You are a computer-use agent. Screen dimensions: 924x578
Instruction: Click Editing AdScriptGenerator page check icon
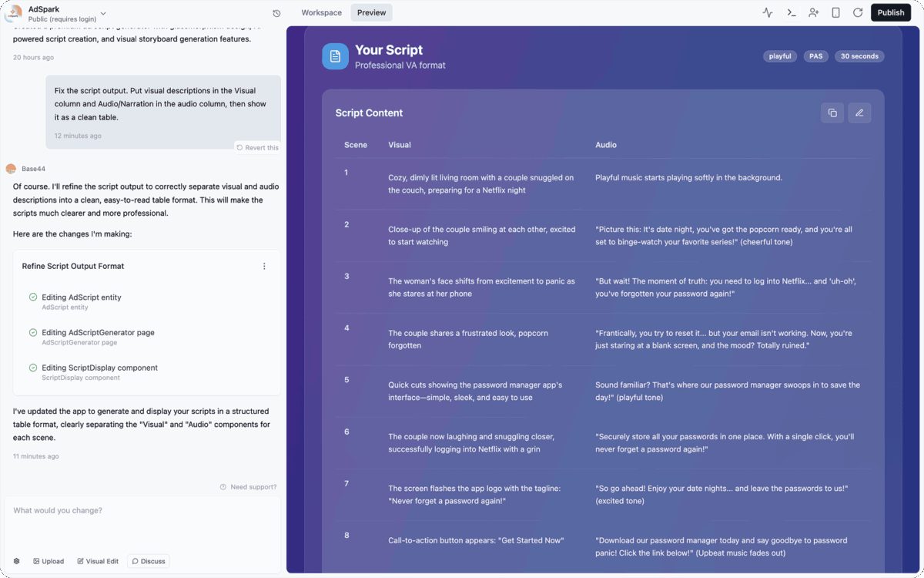pyautogui.click(x=33, y=332)
